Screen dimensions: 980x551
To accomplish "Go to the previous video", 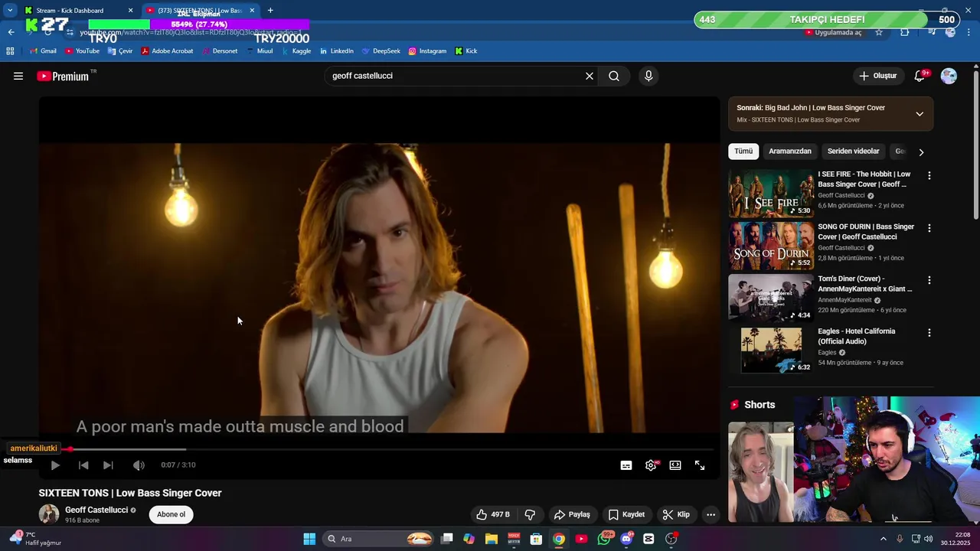I will [83, 465].
